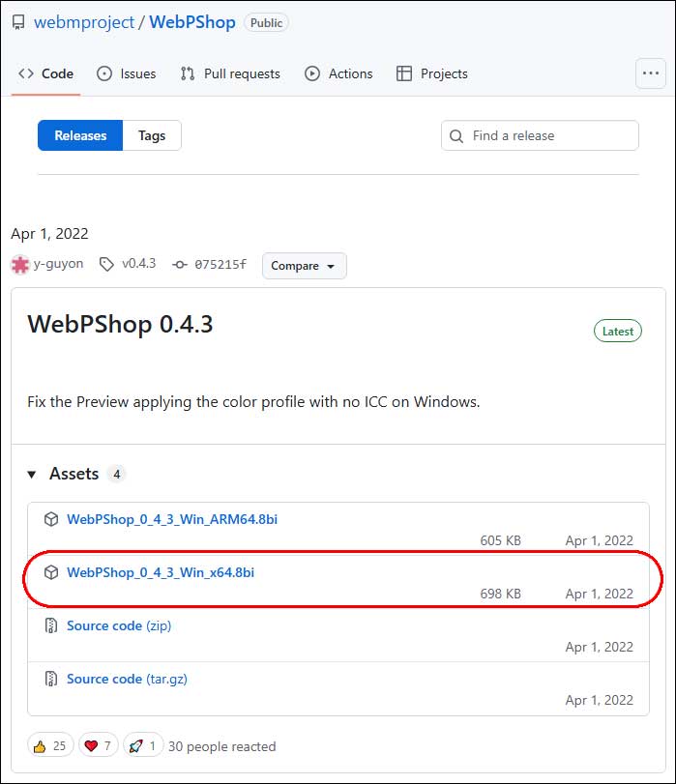
Task: Toggle the thumbs-up reaction count
Action: tap(49, 745)
